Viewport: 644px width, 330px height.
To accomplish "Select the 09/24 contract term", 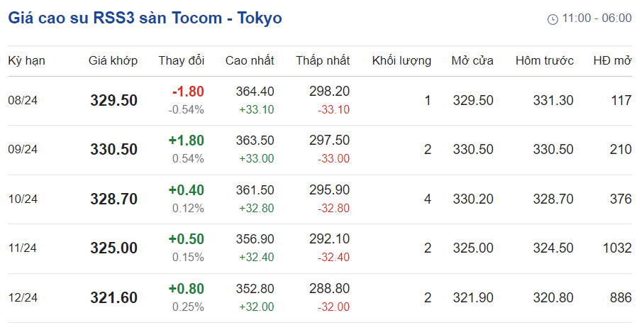I will click(x=23, y=149).
